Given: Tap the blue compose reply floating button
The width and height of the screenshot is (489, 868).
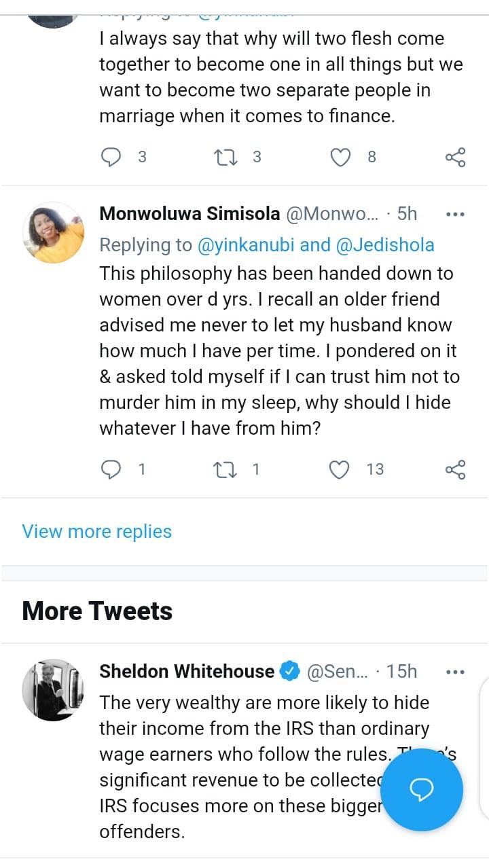Looking at the screenshot, I should tap(422, 789).
